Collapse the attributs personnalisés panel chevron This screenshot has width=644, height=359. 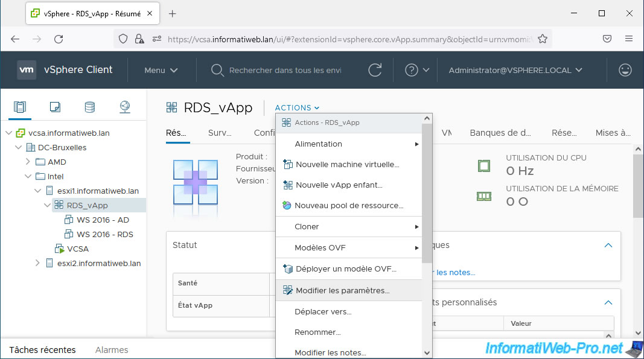(608, 303)
